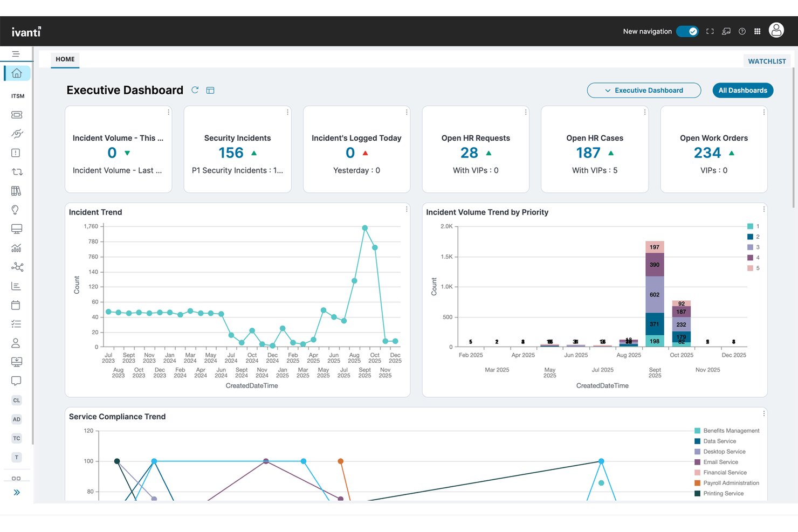Click the All Dashboards button
The image size is (798, 532).
[x=742, y=91]
